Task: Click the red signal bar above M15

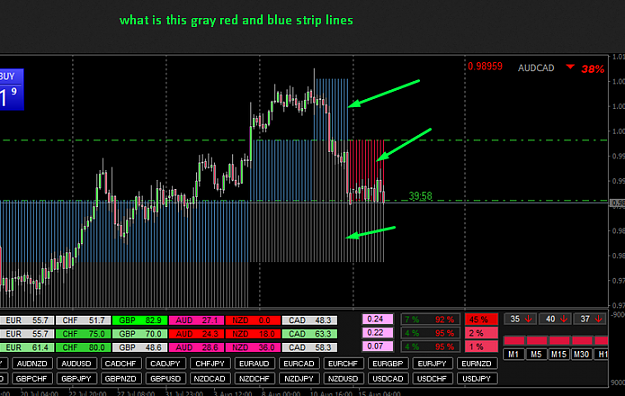Action: [x=559, y=340]
